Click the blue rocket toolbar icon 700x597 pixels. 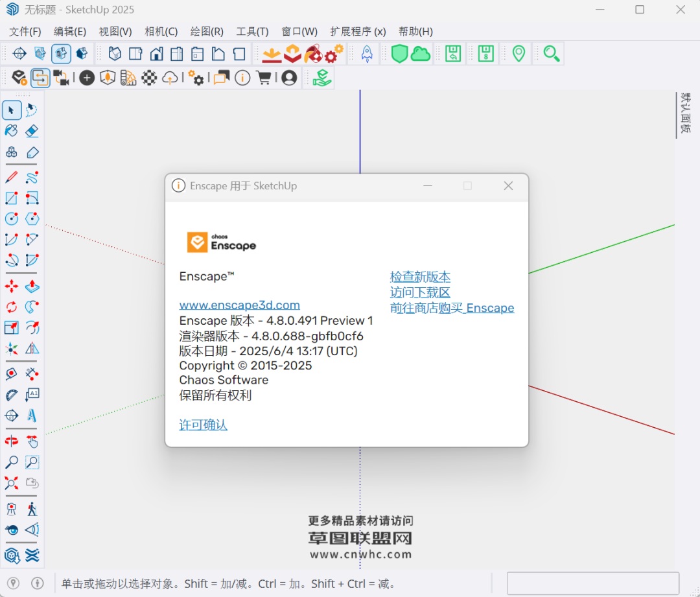(x=367, y=54)
